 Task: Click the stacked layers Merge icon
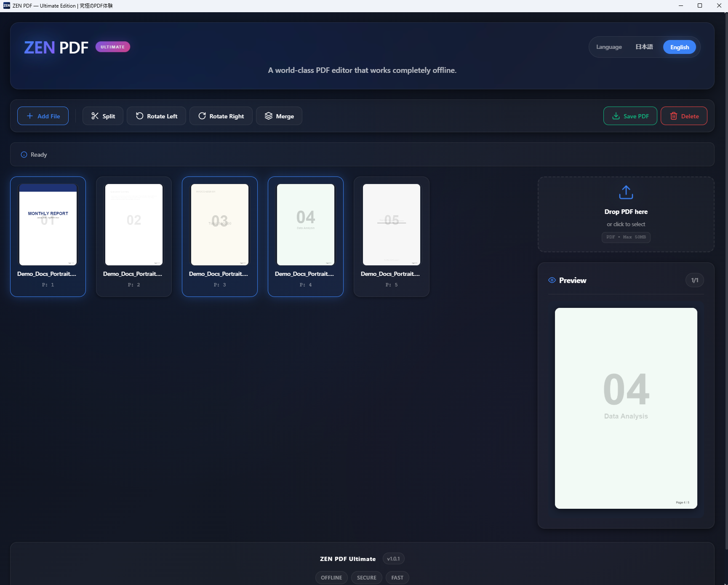(x=269, y=116)
